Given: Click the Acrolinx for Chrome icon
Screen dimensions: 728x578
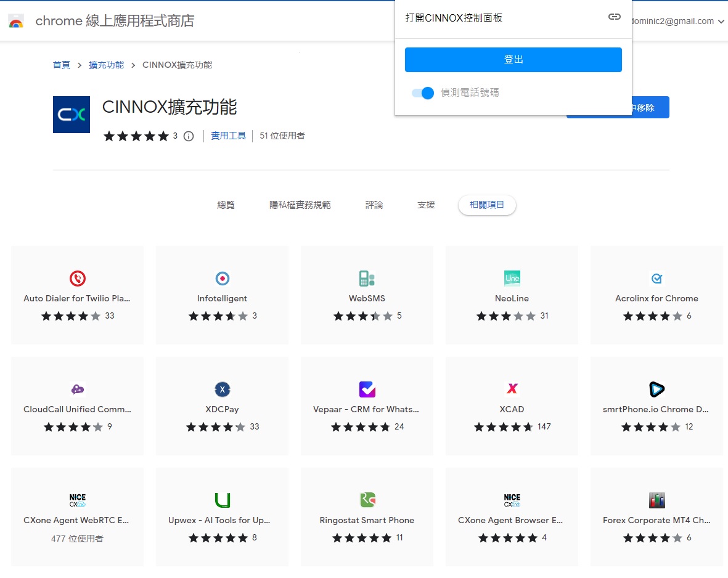Looking at the screenshot, I should (656, 279).
